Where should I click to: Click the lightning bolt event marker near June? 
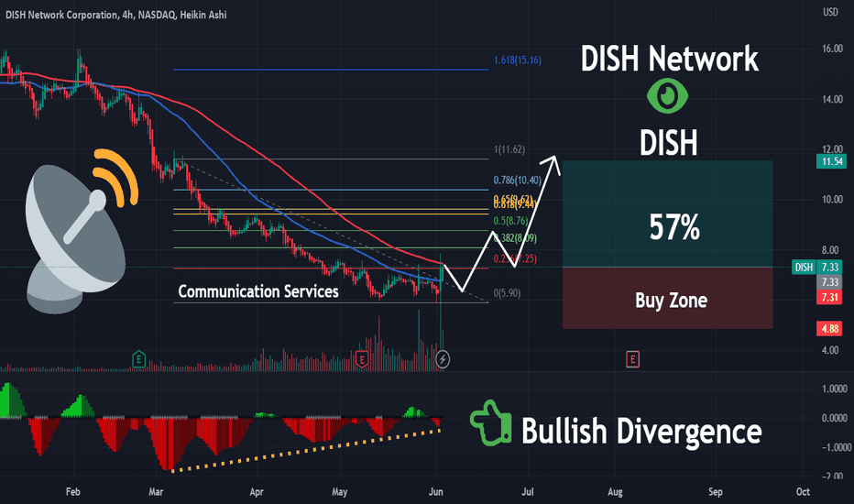[443, 359]
